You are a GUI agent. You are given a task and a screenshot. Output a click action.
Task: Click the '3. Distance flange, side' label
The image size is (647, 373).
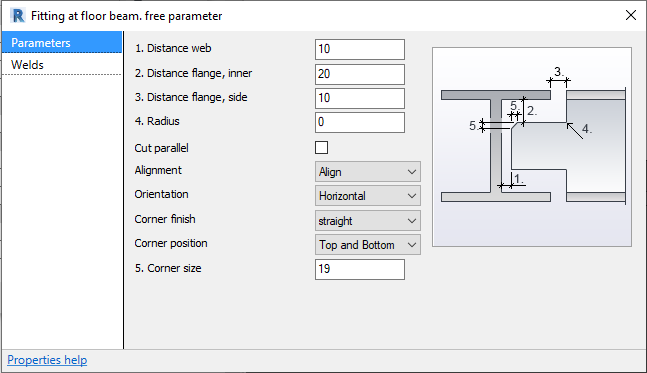click(x=191, y=97)
